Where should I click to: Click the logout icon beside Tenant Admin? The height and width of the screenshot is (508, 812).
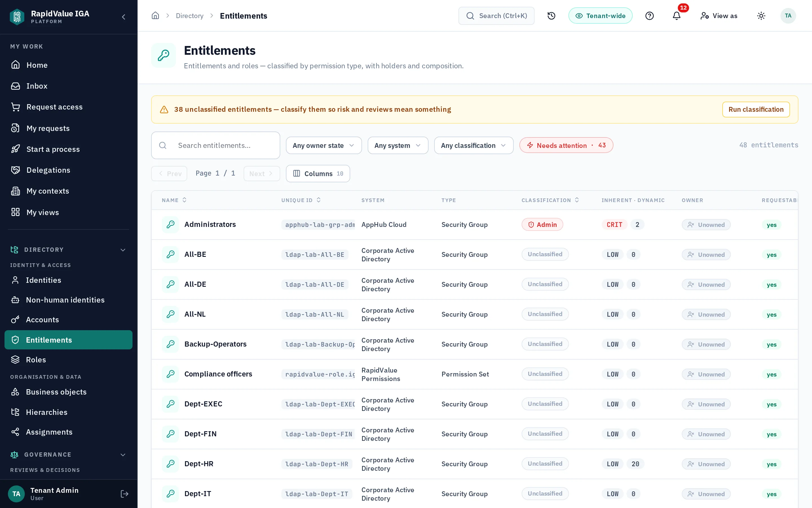coord(125,494)
